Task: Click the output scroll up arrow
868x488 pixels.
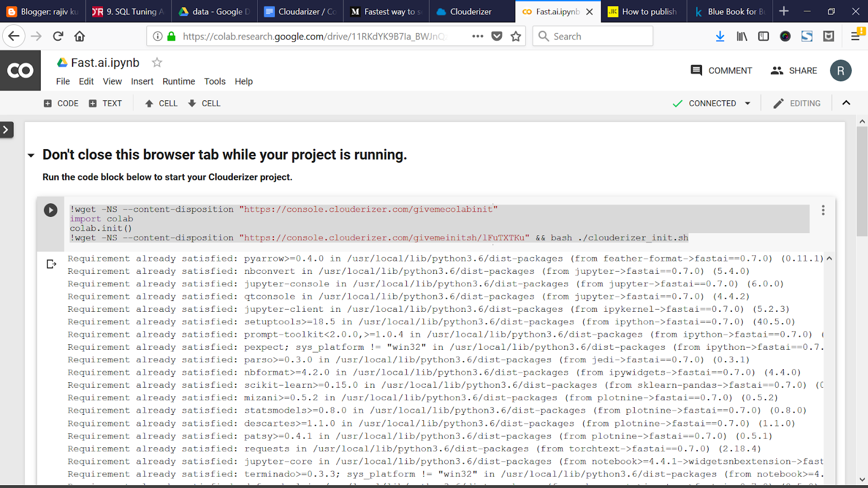Action: click(829, 259)
